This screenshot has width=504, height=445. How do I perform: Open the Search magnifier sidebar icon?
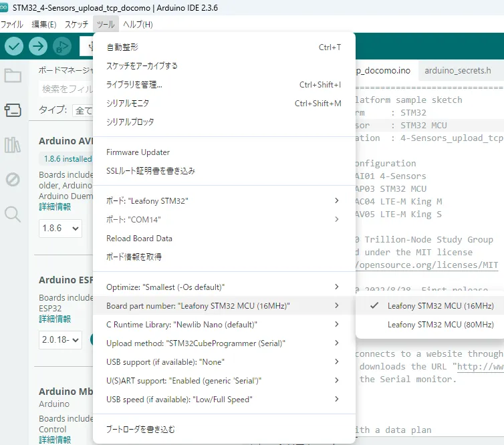[13, 214]
